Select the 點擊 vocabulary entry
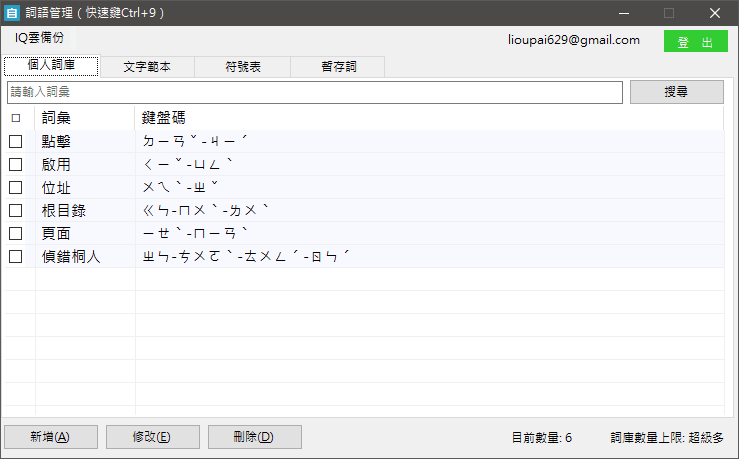This screenshot has width=739, height=459. click(56, 141)
